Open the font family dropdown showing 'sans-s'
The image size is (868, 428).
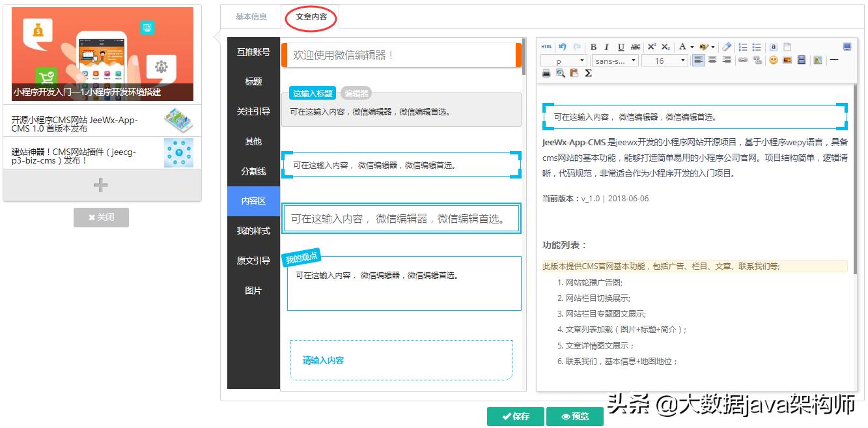(x=613, y=61)
